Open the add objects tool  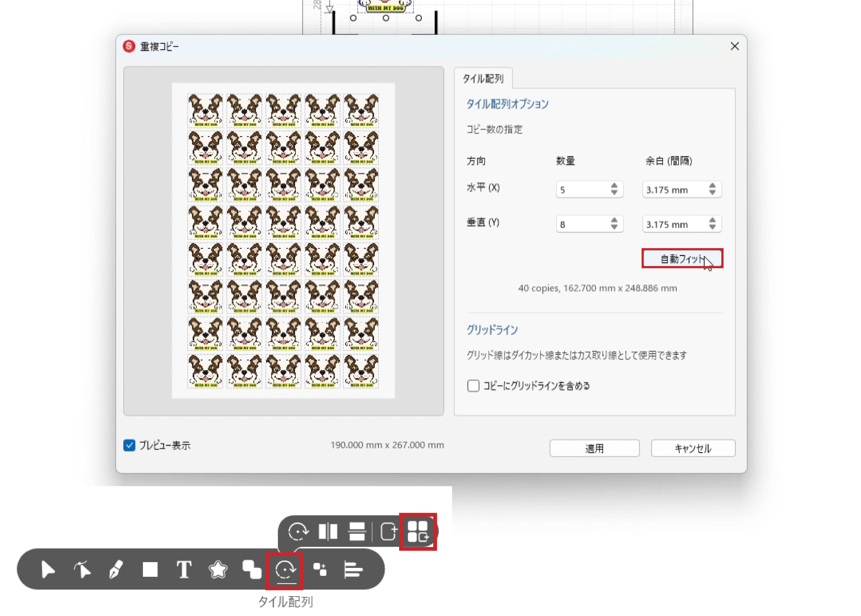pos(320,569)
